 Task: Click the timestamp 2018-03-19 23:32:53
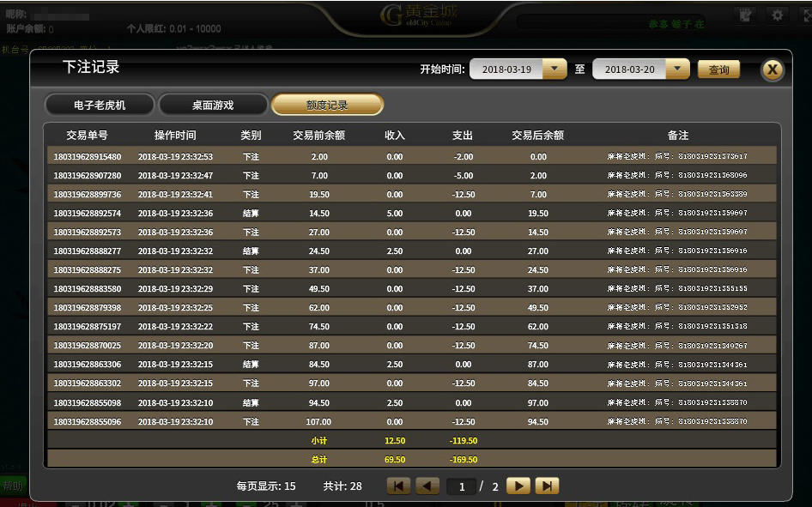click(175, 157)
